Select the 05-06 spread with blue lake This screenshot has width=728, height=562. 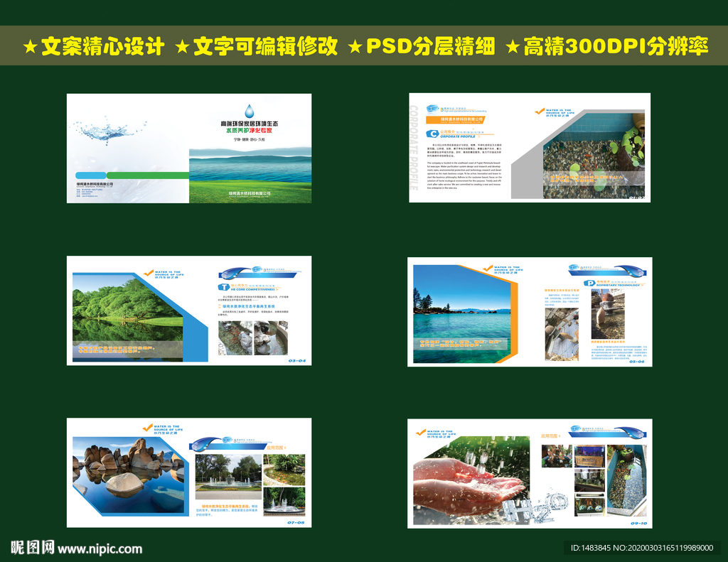pyautogui.click(x=530, y=312)
